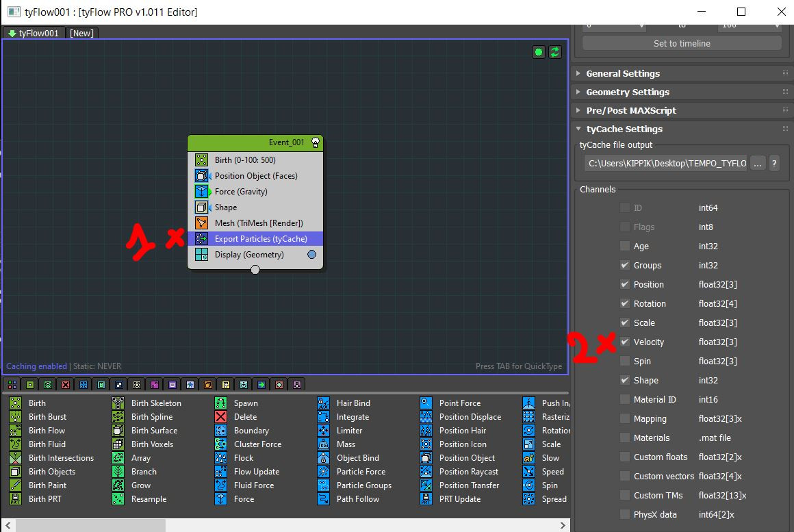The image size is (794, 532).
Task: Browse tyCache output path with ... button
Action: 758,163
